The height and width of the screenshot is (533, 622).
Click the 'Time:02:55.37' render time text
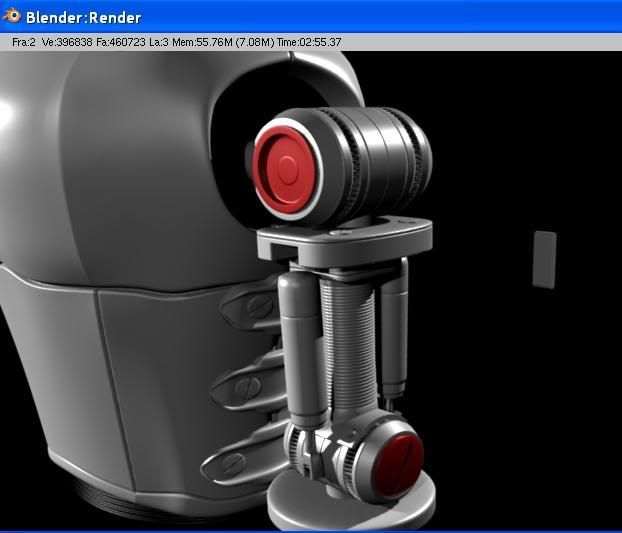(x=309, y=42)
